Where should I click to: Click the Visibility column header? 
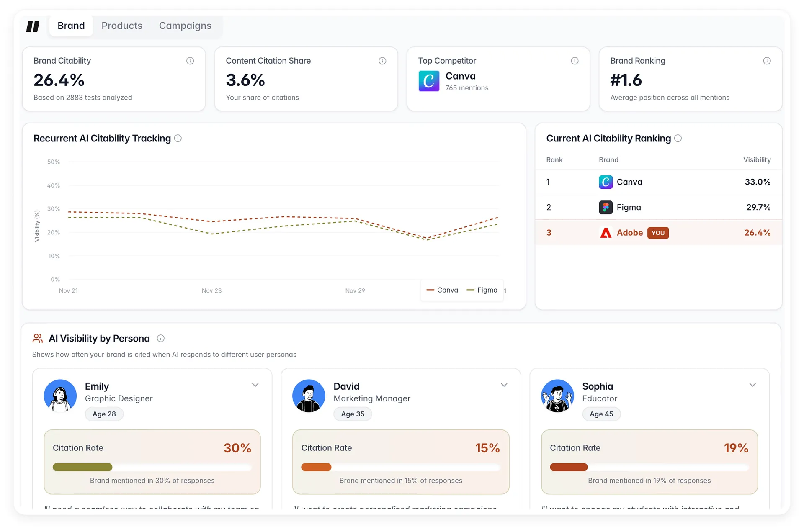(x=757, y=160)
